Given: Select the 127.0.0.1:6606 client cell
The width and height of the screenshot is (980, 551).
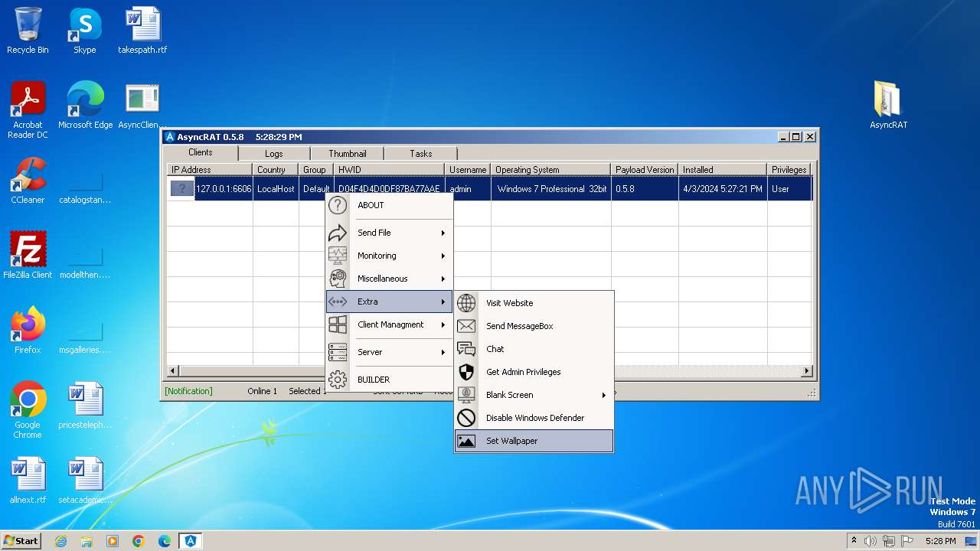Looking at the screenshot, I should [x=224, y=189].
